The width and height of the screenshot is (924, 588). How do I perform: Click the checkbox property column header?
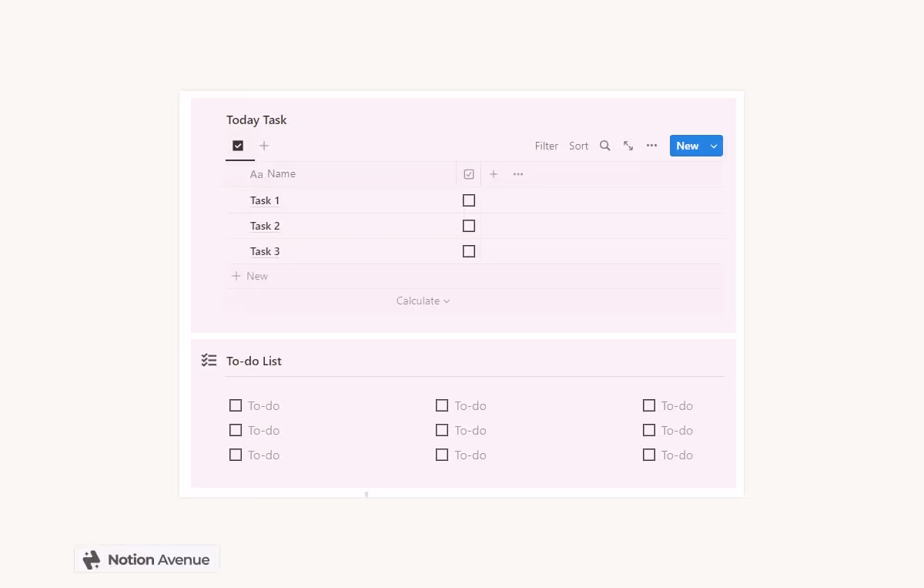coord(469,174)
